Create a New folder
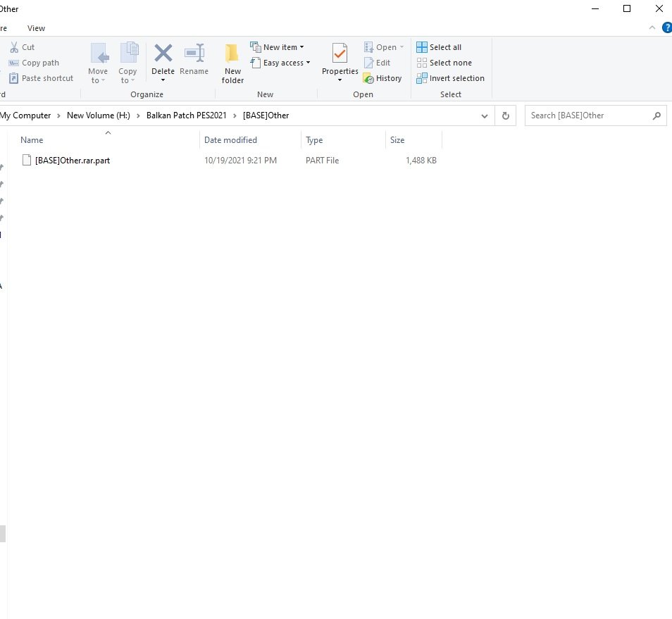The image size is (672, 619). point(232,63)
